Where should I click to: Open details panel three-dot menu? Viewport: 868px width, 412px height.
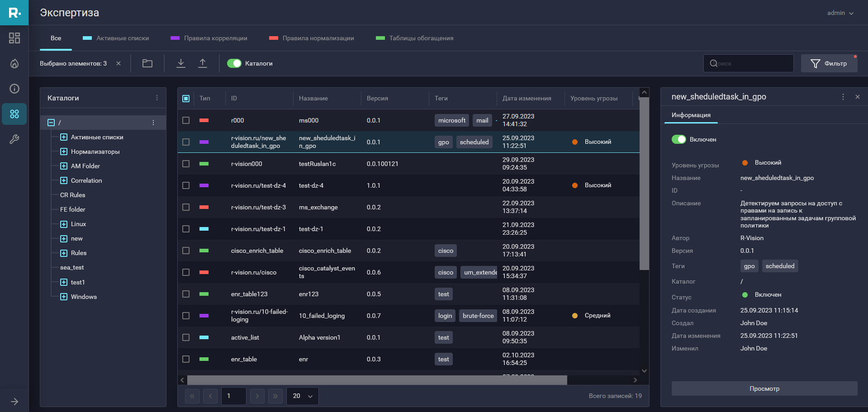pos(843,97)
